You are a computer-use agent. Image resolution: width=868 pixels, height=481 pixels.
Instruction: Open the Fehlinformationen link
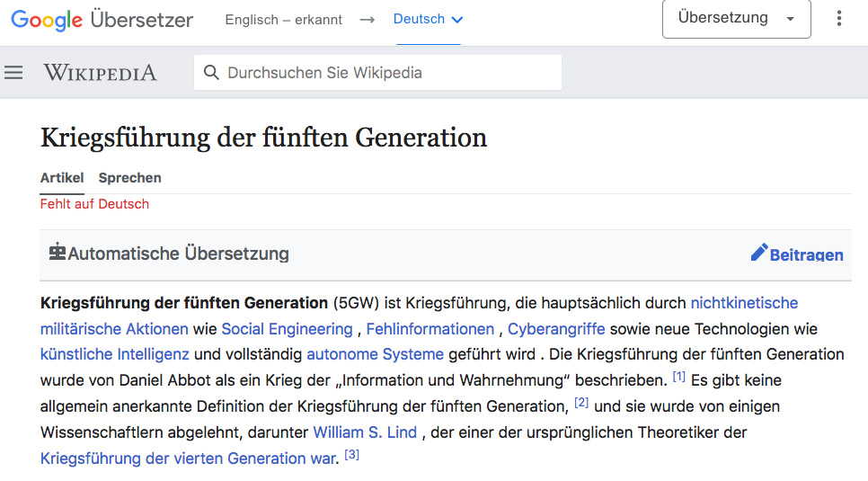(x=430, y=329)
